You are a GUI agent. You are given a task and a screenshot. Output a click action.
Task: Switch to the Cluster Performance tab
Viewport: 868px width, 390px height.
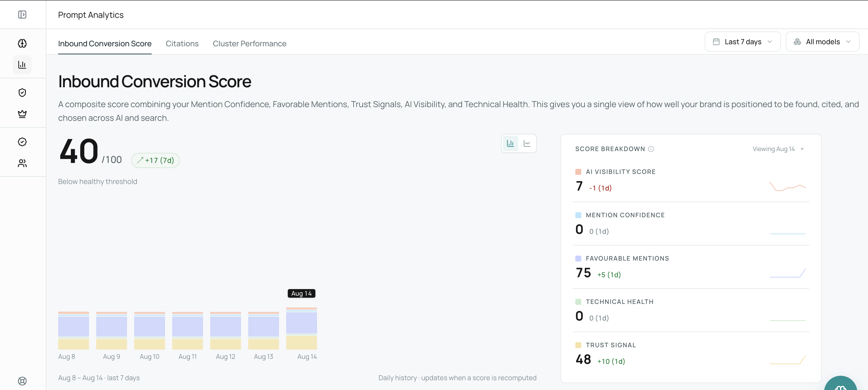tap(249, 43)
